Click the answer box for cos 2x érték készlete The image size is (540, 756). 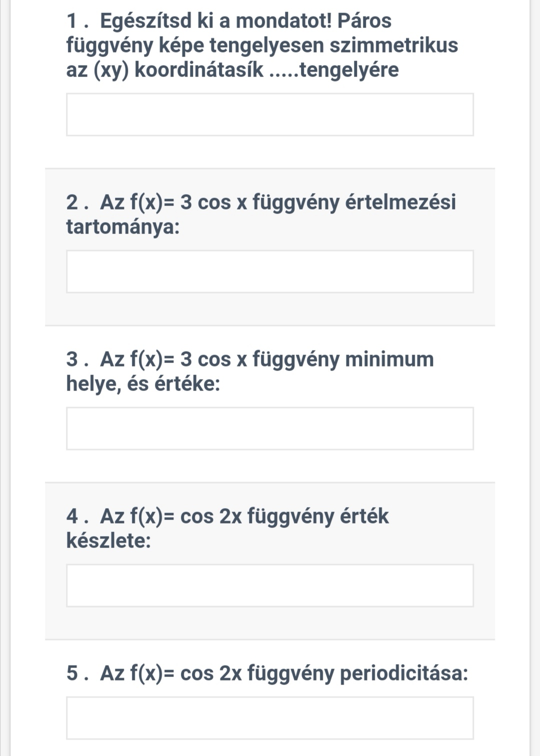tap(270, 585)
